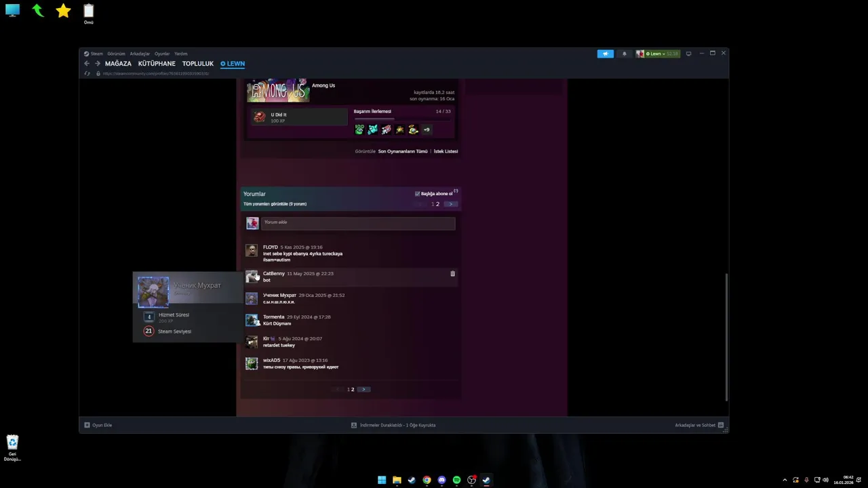Click the Oyun Ekle label
868x488 pixels.
tap(102, 425)
